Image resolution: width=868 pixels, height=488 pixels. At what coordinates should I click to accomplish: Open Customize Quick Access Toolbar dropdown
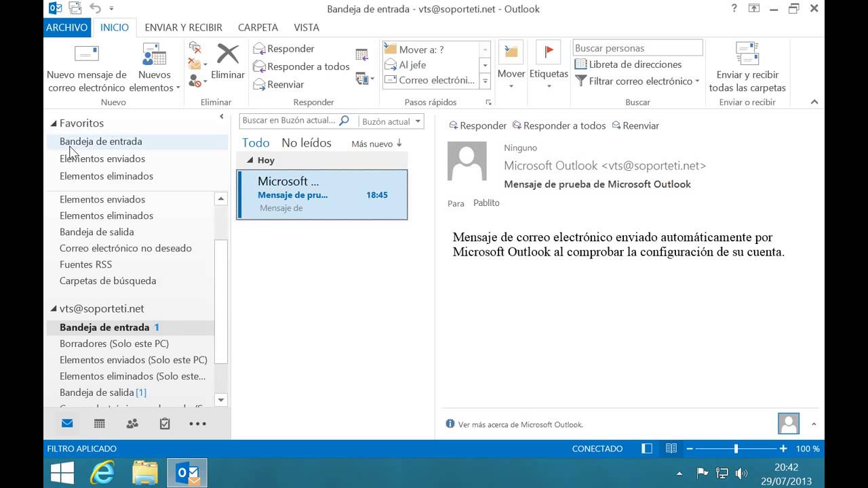click(111, 9)
